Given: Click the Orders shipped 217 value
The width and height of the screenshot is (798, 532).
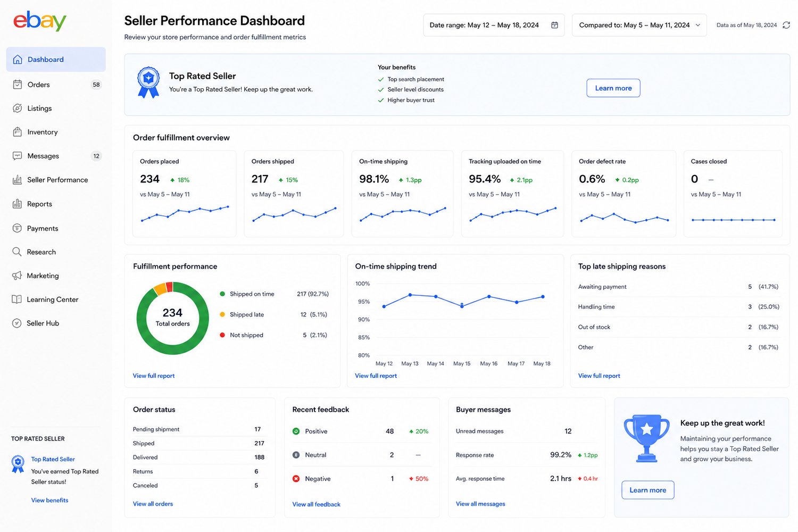Looking at the screenshot, I should (x=260, y=179).
